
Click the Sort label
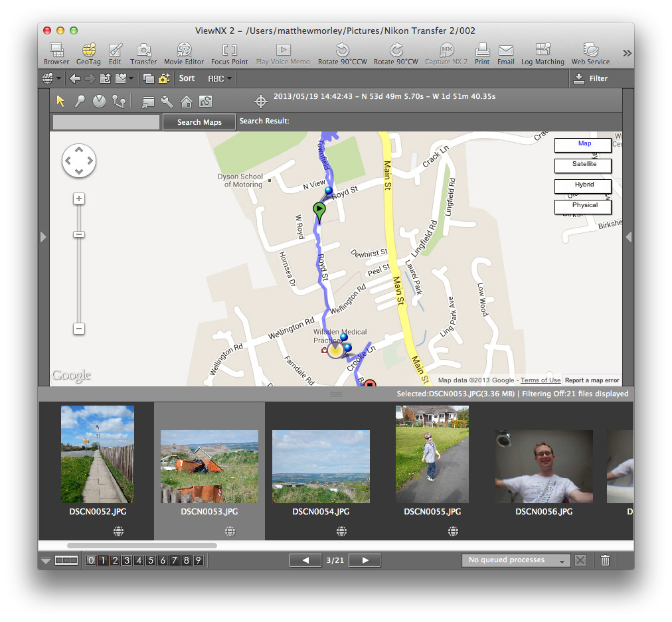pyautogui.click(x=187, y=78)
